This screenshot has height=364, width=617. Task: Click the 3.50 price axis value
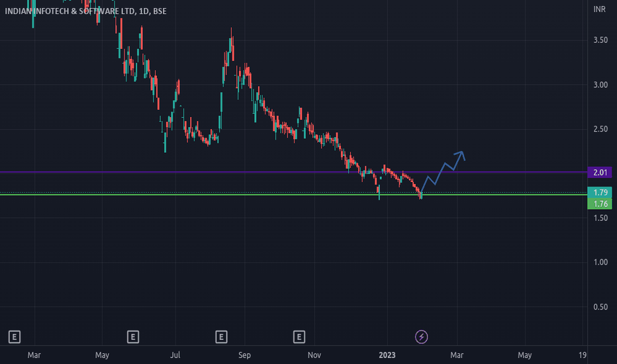click(600, 40)
